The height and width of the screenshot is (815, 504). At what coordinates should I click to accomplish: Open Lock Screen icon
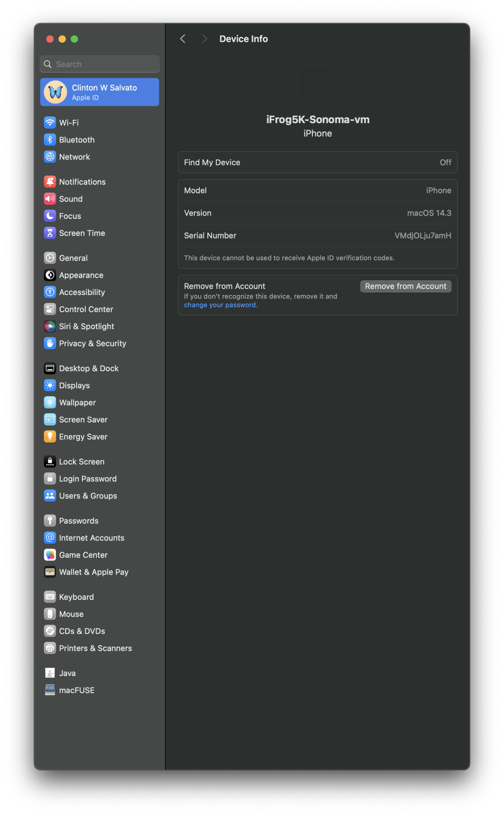[x=50, y=462]
